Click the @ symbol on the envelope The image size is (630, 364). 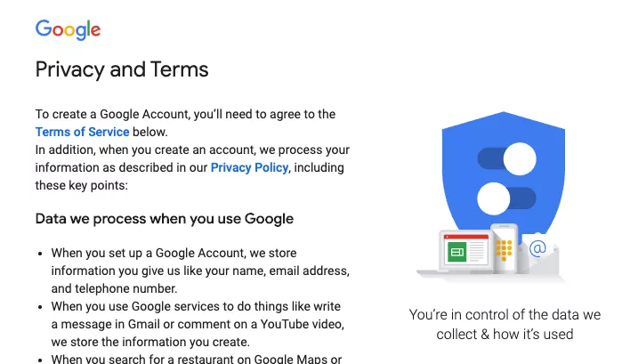537,249
